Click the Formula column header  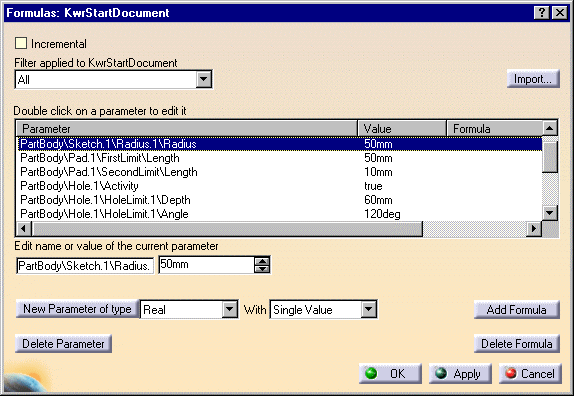pyautogui.click(x=494, y=128)
